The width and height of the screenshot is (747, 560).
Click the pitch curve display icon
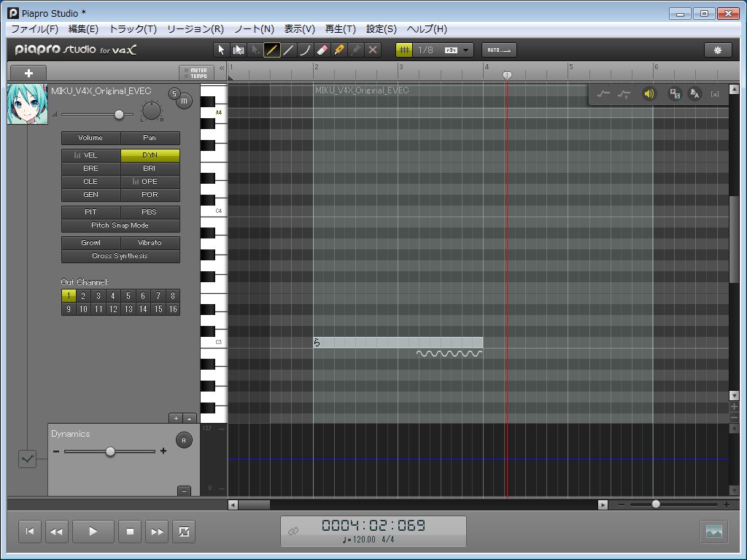pos(603,94)
